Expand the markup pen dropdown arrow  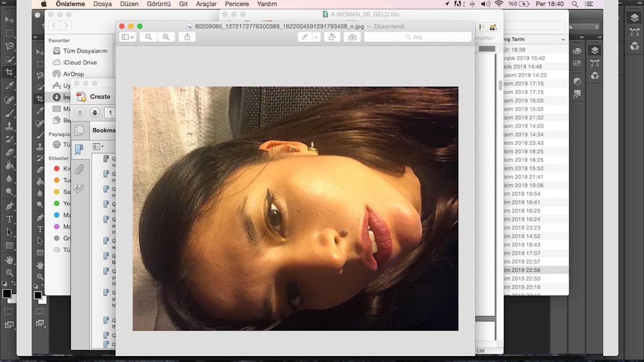(x=316, y=37)
